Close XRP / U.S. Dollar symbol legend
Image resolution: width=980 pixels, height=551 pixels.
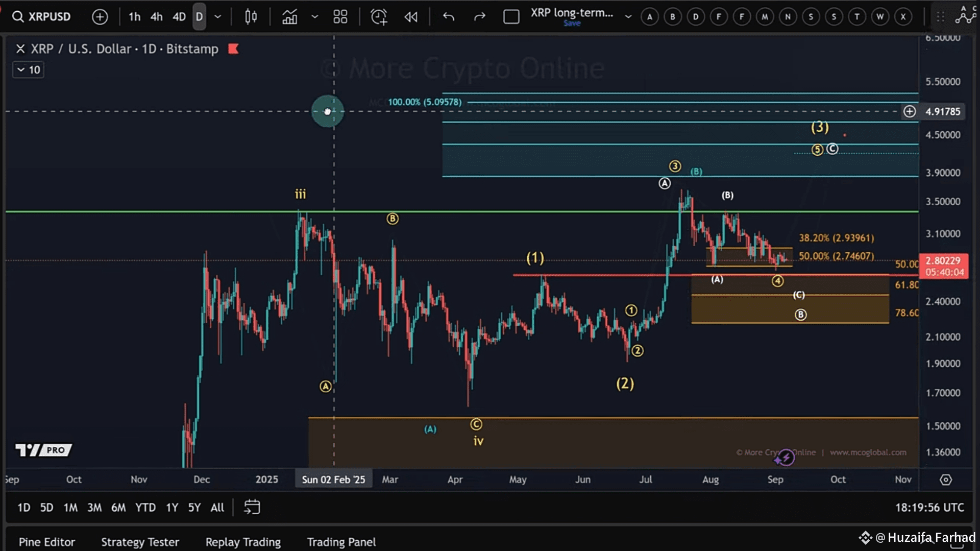click(x=20, y=49)
